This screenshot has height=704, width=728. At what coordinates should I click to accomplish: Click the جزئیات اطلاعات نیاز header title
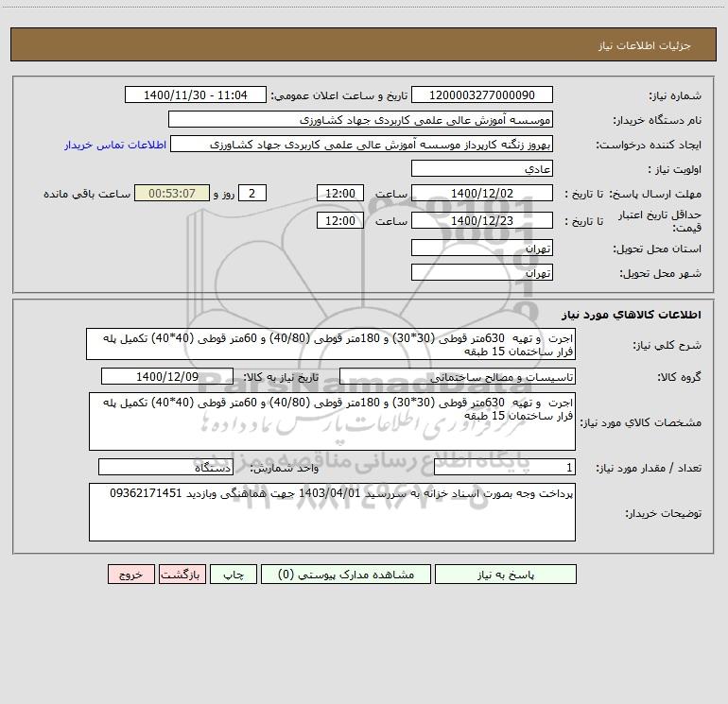[x=645, y=45]
